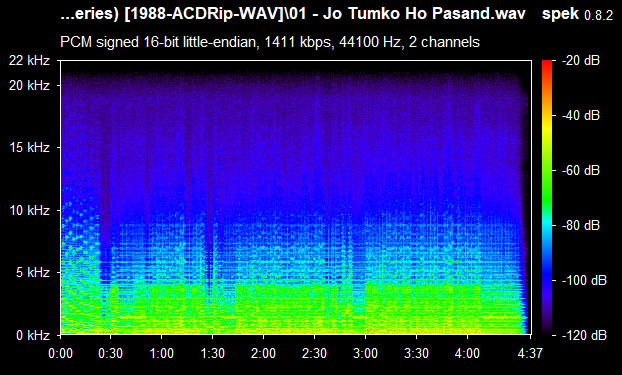Click the 0:30 time axis label
This screenshot has height=375, width=622.
coord(110,353)
